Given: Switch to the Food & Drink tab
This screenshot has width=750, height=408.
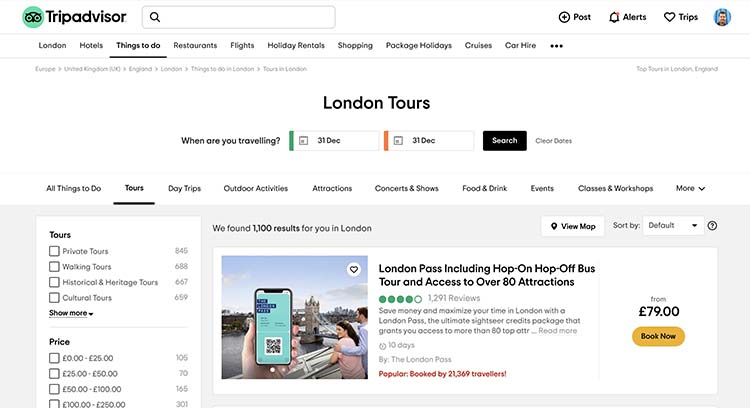Looking at the screenshot, I should [485, 188].
